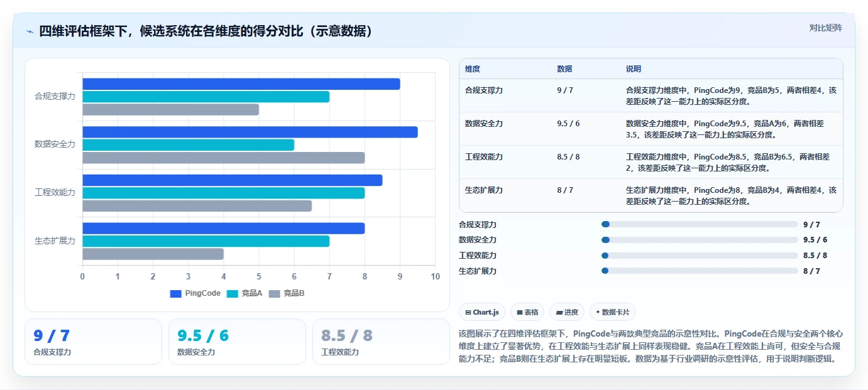This screenshot has height=390, width=868.
Task: Toggle the 竞品B legend item
Action: (x=287, y=293)
